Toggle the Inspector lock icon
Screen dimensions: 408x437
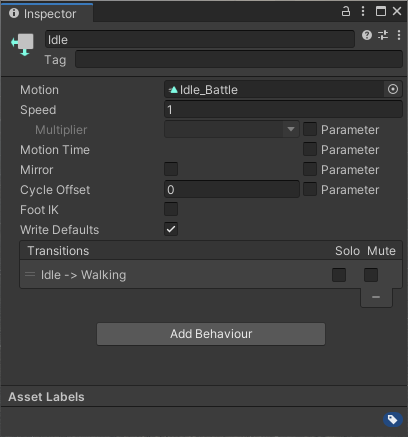pyautogui.click(x=346, y=11)
